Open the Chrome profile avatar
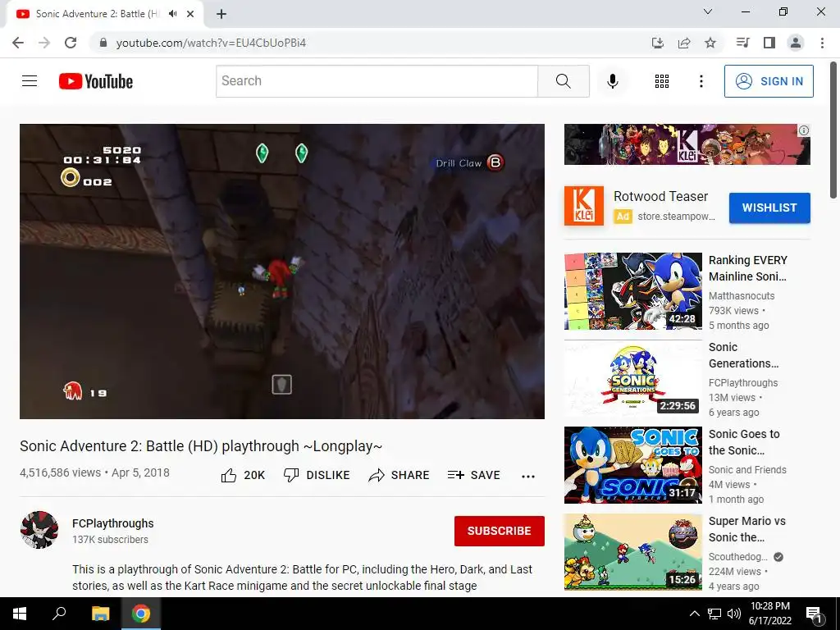The image size is (840, 630). 796,43
